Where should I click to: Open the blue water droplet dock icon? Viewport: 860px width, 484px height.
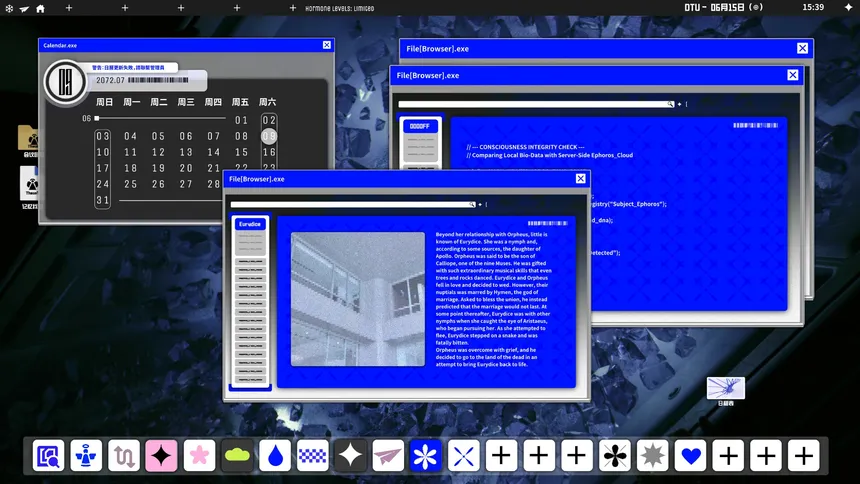275,455
